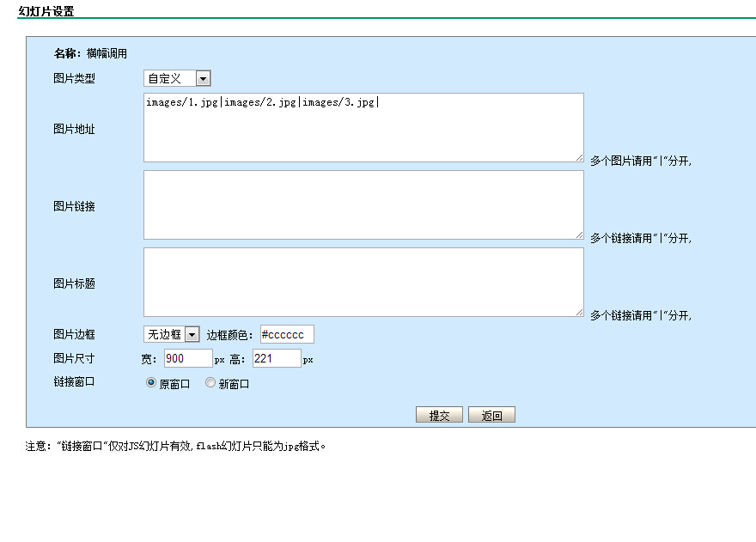The width and height of the screenshot is (756, 542).
Task: Click the 图片尺寸 row label
Action: 74,359
